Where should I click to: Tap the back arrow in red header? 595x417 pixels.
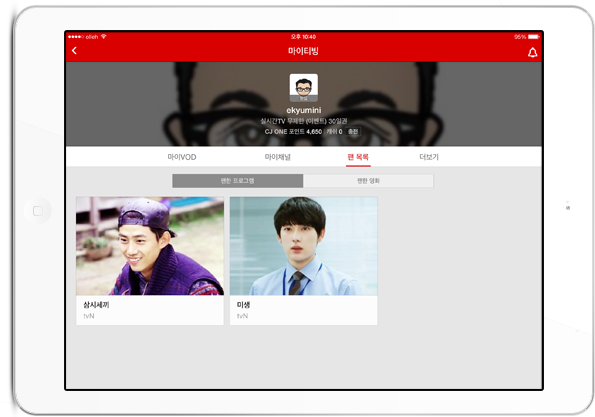[74, 50]
